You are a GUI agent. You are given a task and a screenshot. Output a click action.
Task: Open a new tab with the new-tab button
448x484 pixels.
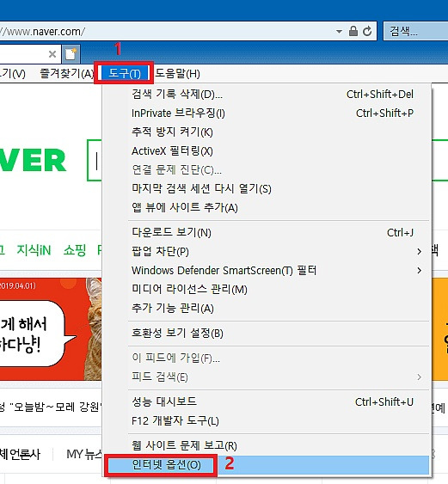point(71,54)
